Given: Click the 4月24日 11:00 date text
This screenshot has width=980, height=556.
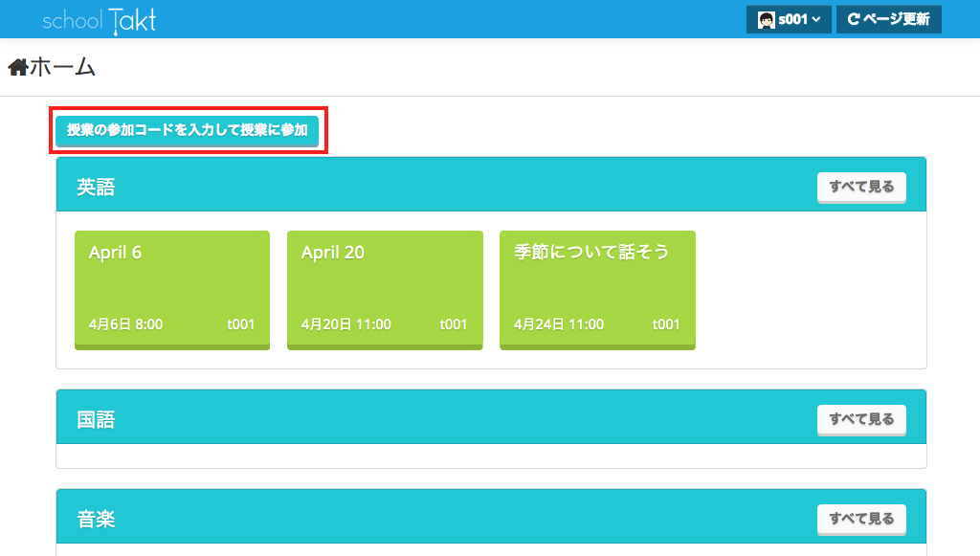Looking at the screenshot, I should [x=559, y=324].
